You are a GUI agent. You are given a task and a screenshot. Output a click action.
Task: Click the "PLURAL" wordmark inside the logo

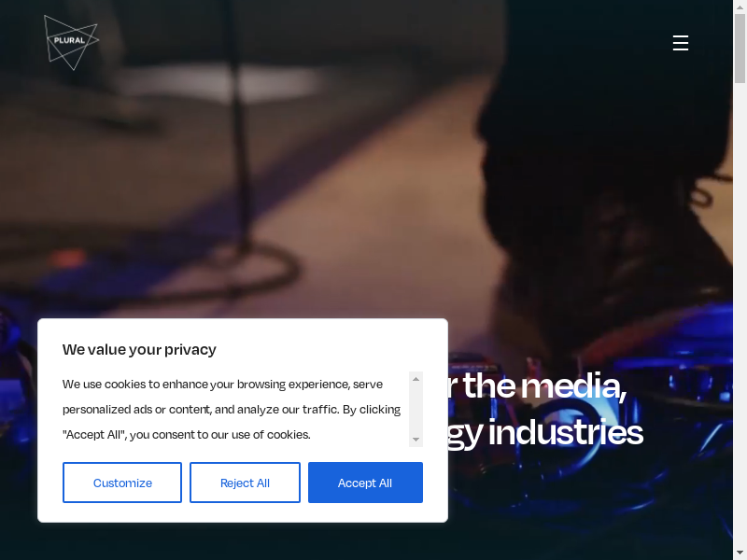(x=69, y=40)
